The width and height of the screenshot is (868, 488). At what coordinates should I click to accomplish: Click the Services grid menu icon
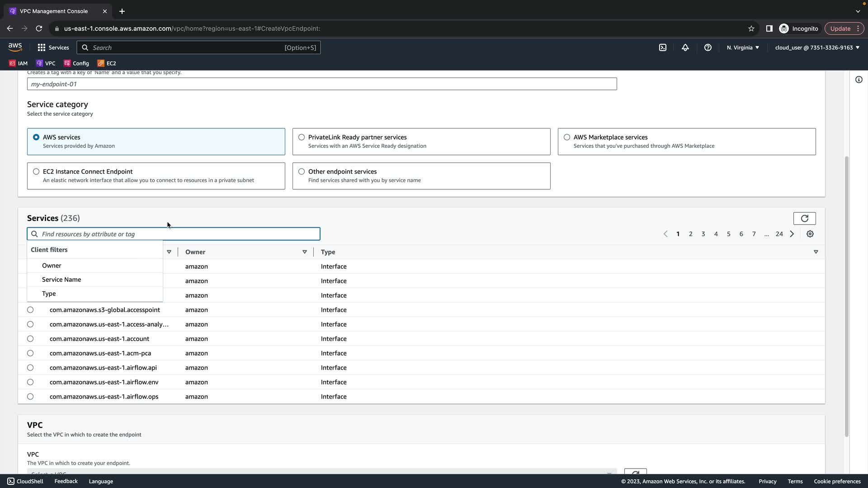click(42, 47)
